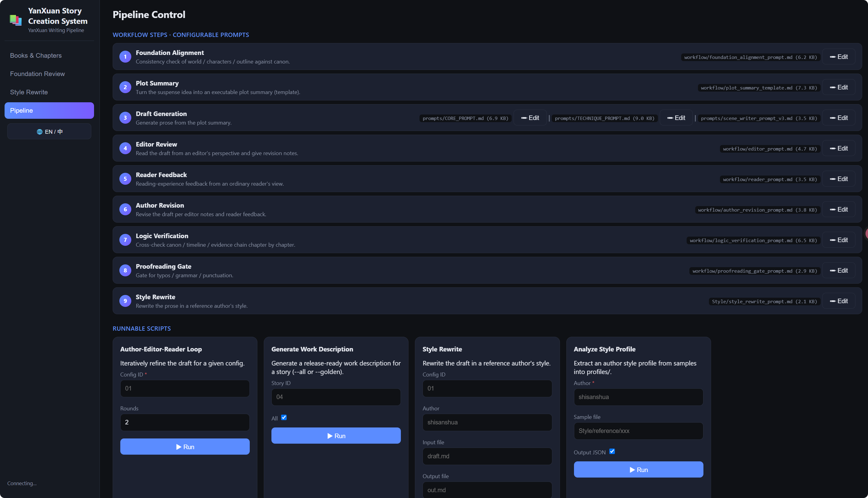Edit logic_verification_prompt.md
Image resolution: width=868 pixels, height=498 pixels.
839,240
